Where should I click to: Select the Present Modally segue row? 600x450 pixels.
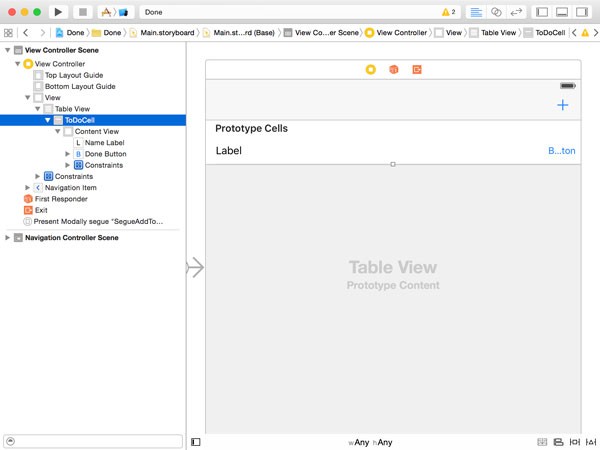pos(93,222)
